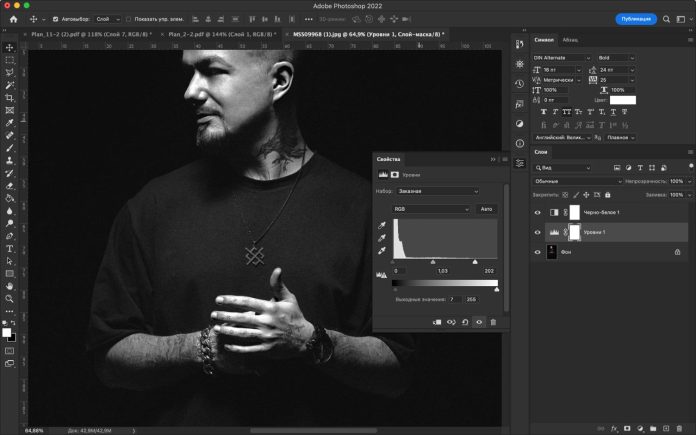Select the Pen tool

(9, 236)
